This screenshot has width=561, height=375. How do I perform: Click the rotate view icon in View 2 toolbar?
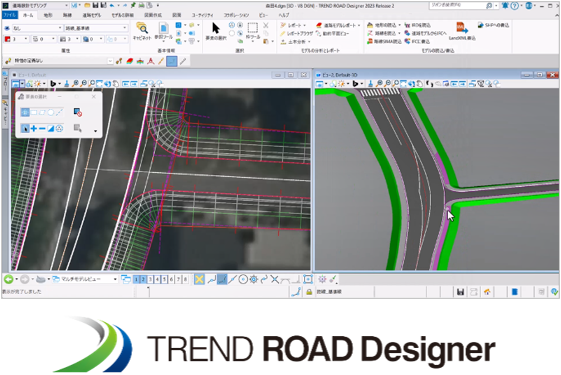pos(411,84)
